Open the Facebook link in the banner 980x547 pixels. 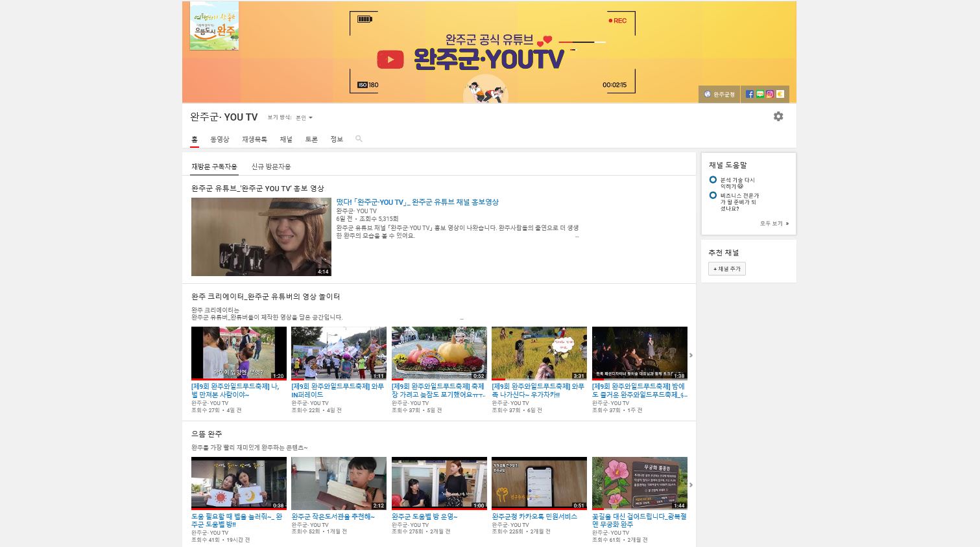point(750,94)
